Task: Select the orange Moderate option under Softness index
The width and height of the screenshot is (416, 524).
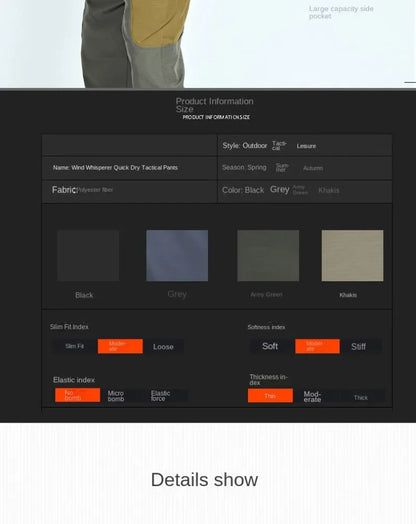Action: point(317,346)
